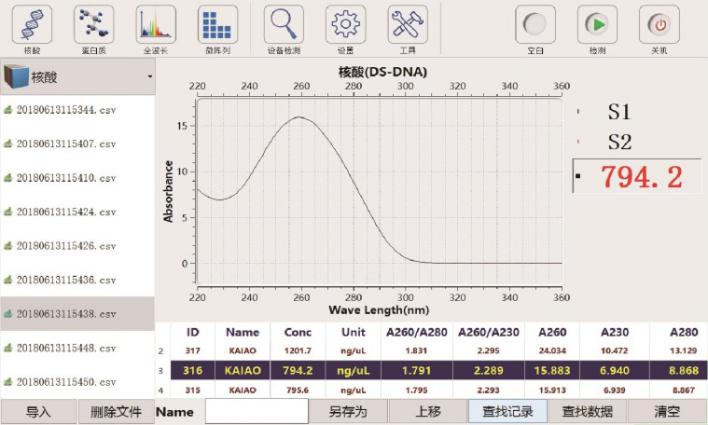Select file 20180613115344.csv
708x425 pixels.
66,110
